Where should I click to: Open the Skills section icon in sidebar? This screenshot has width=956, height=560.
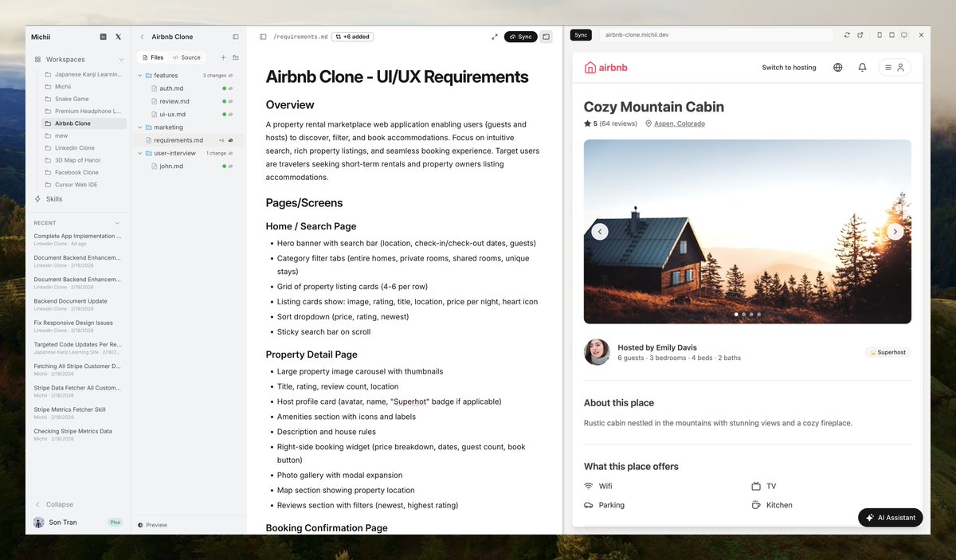(37, 198)
